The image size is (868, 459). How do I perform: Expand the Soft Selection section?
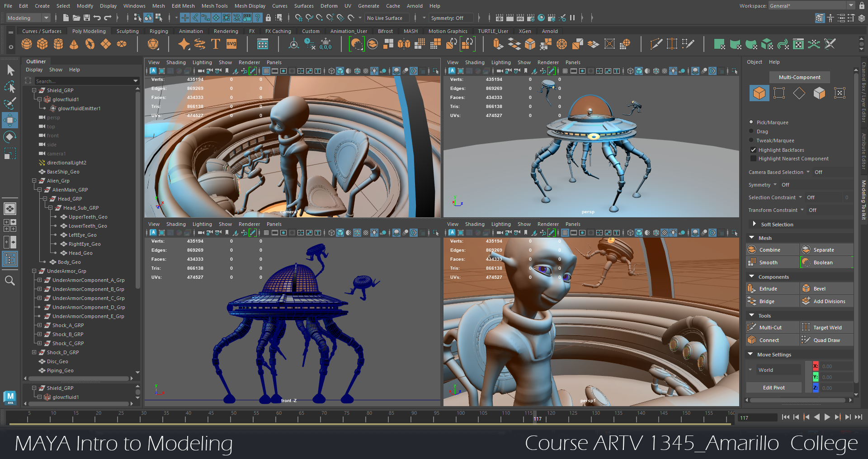coord(754,224)
